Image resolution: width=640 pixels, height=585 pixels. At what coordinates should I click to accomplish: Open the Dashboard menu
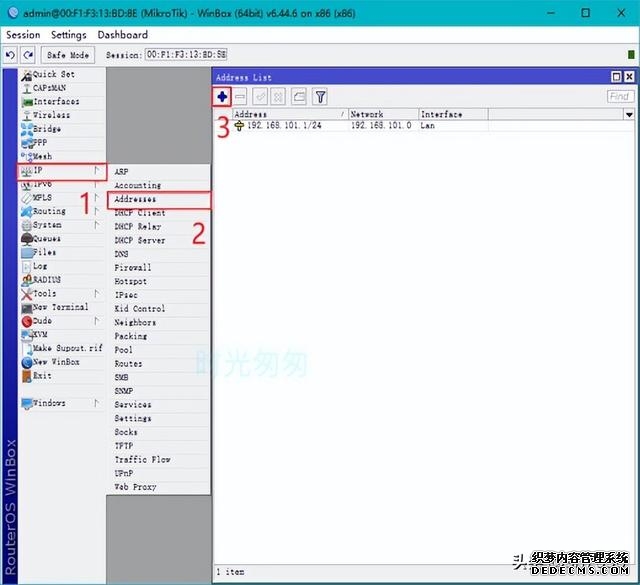click(123, 35)
